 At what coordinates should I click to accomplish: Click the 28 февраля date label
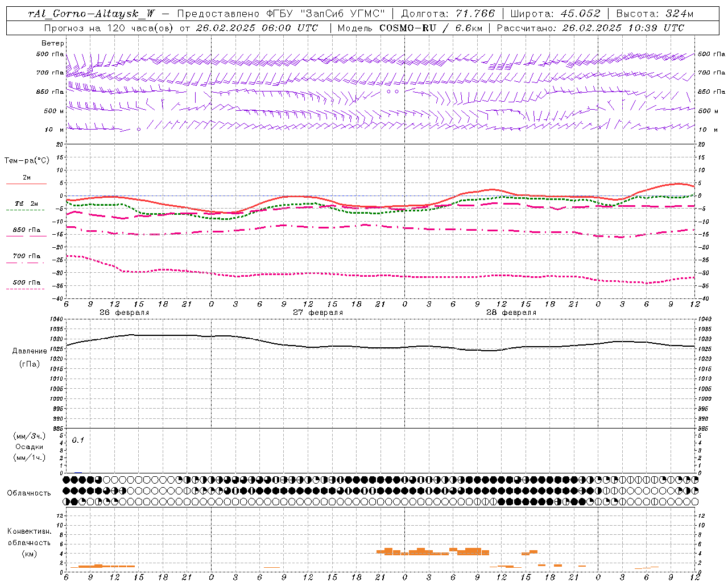511,313
